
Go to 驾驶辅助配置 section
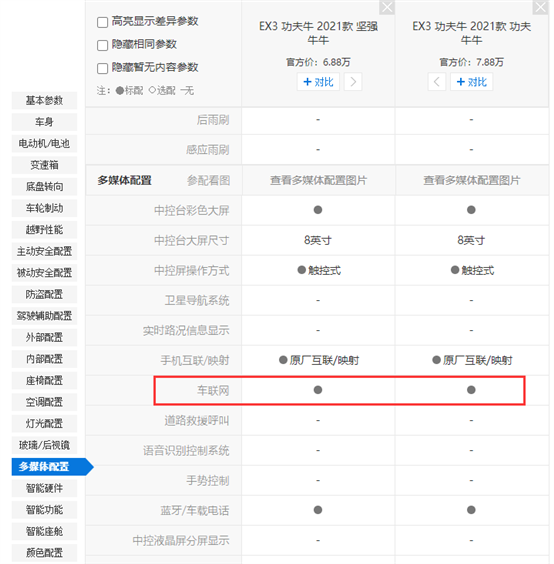pos(44,316)
